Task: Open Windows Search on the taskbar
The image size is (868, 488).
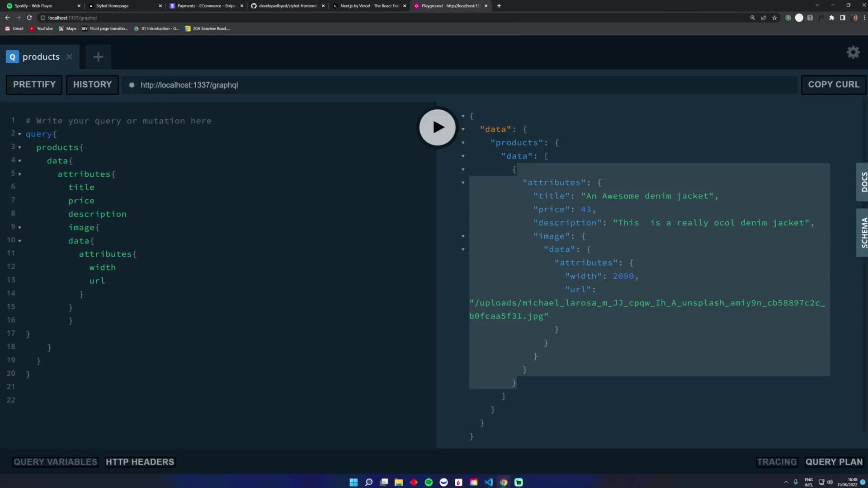Action: click(x=368, y=482)
